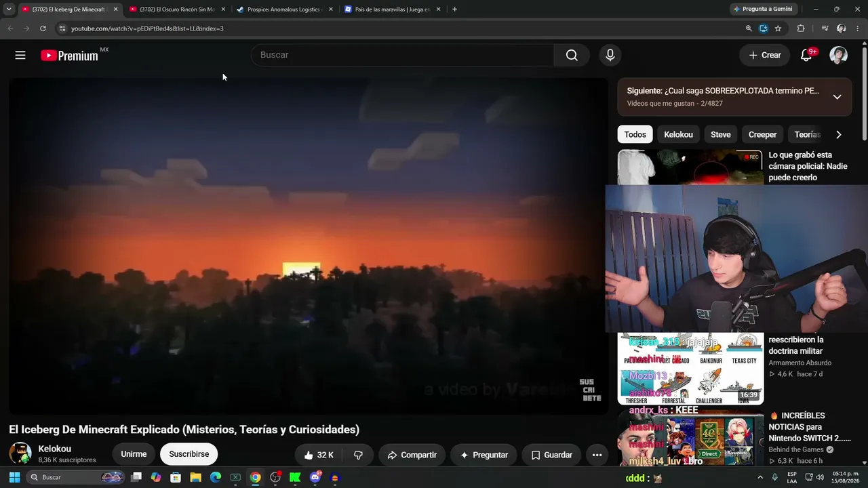
Task: Click the taskbar microphone indicator
Action: [x=774, y=477]
